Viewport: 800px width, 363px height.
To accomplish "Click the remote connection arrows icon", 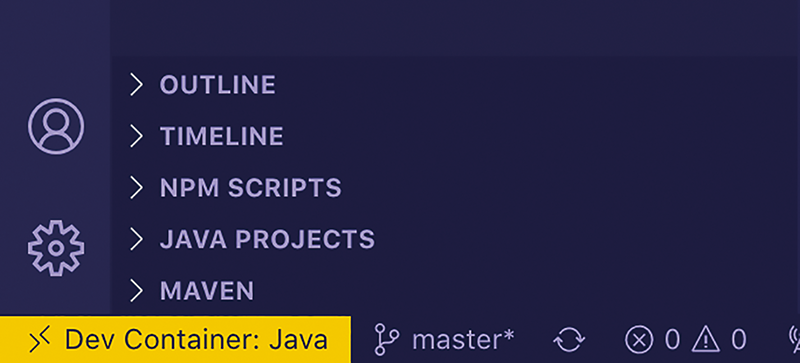I will coord(39,340).
